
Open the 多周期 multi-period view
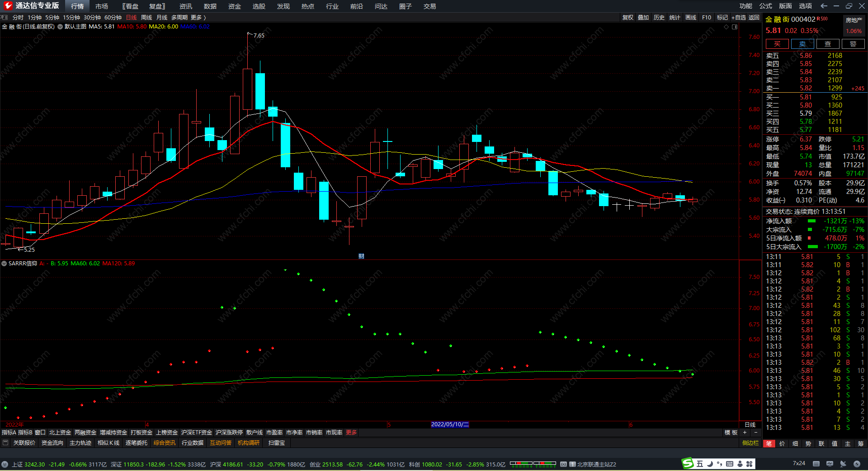click(179, 18)
